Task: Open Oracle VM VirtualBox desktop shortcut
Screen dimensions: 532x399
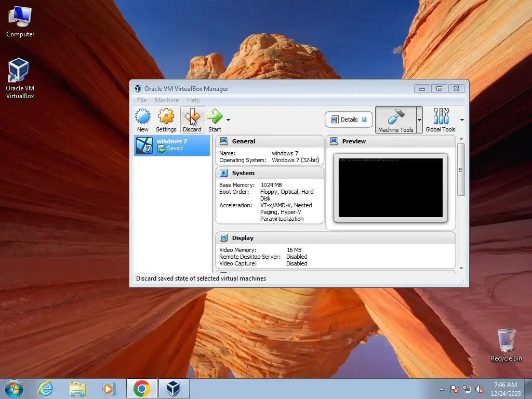Action: (x=20, y=79)
